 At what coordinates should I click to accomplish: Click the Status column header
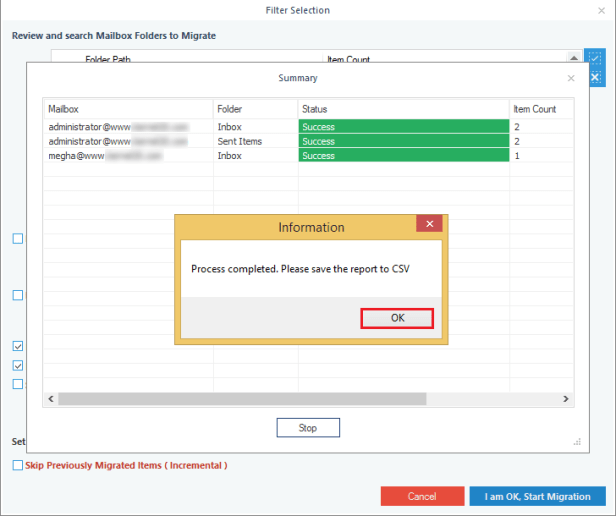click(403, 108)
